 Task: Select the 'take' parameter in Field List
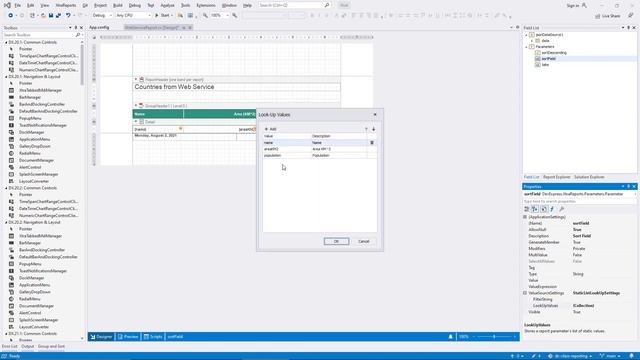click(x=545, y=64)
